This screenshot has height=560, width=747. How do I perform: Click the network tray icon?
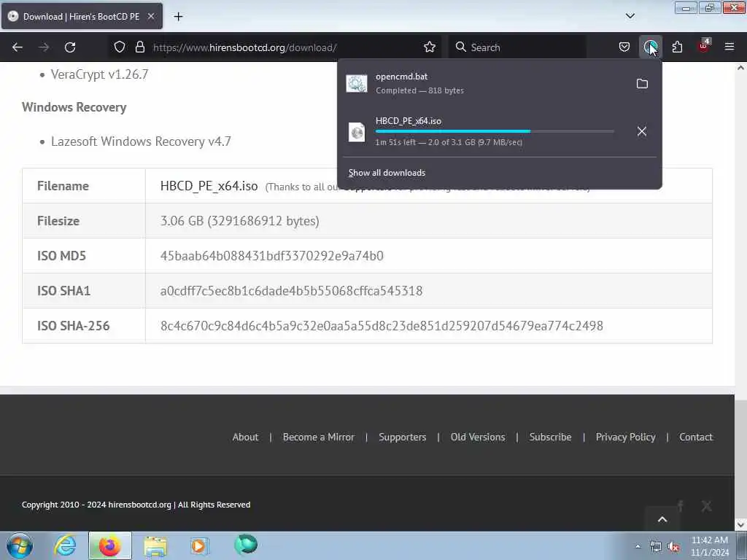pyautogui.click(x=656, y=547)
